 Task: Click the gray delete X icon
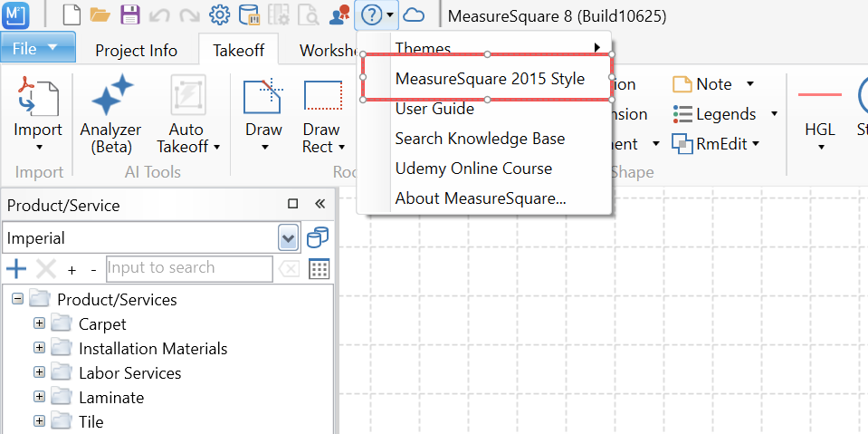[x=46, y=269]
